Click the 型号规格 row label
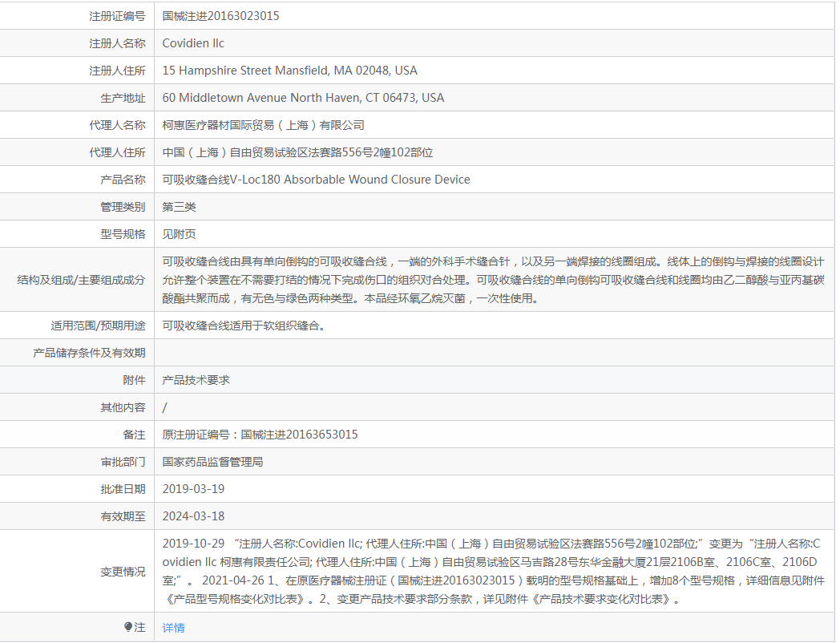This screenshot has height=643, width=840. [x=123, y=235]
